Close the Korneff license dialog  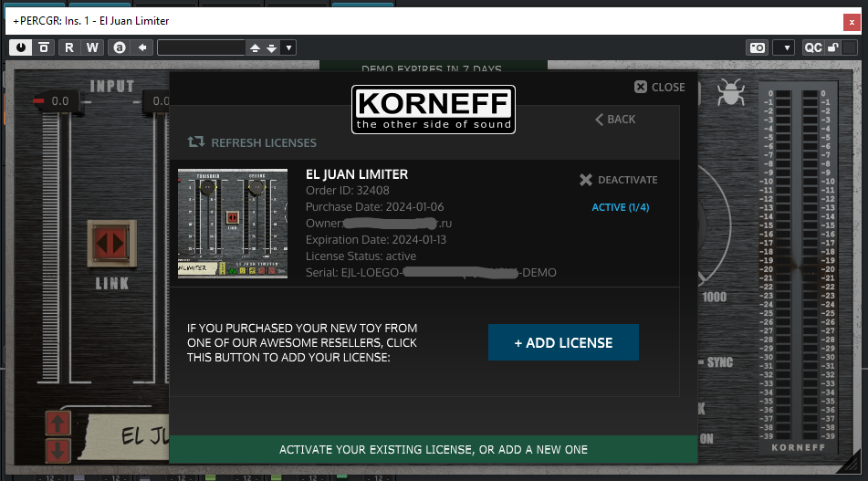click(x=660, y=87)
